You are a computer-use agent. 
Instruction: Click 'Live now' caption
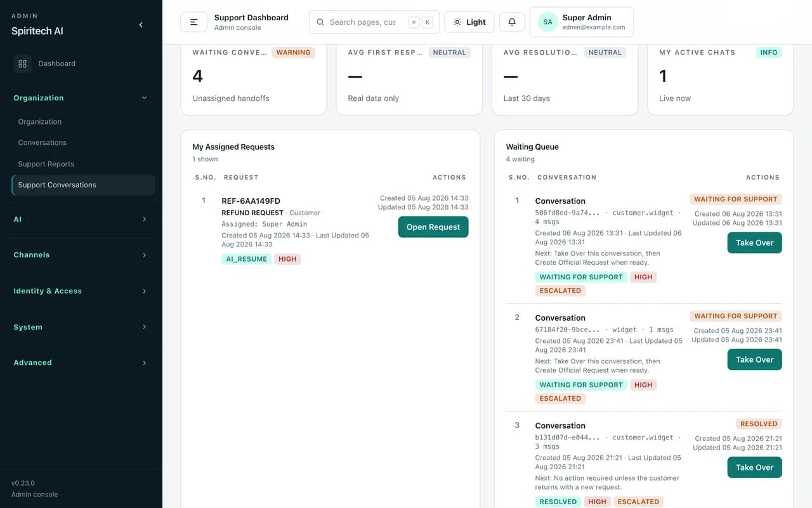(x=675, y=98)
